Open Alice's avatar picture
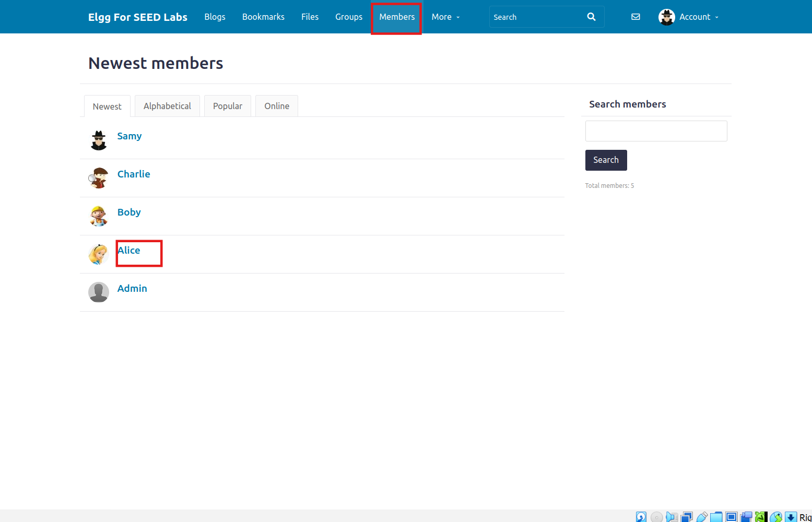812x522 pixels. click(x=99, y=254)
